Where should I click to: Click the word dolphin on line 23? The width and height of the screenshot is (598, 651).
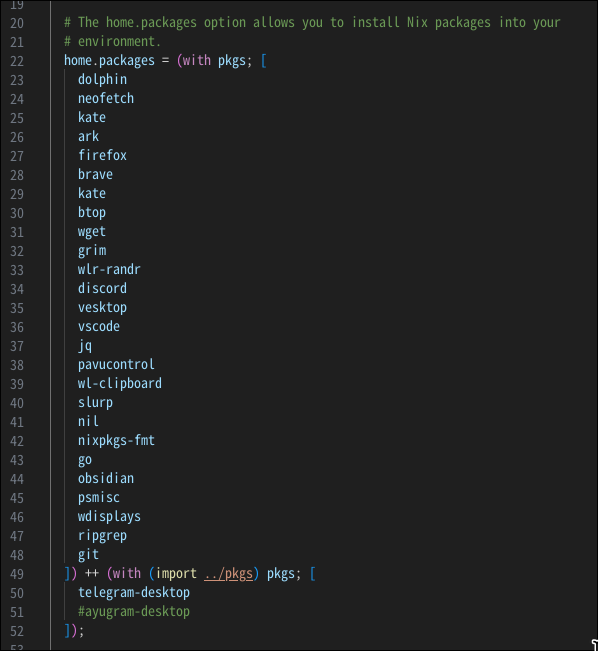coord(102,79)
